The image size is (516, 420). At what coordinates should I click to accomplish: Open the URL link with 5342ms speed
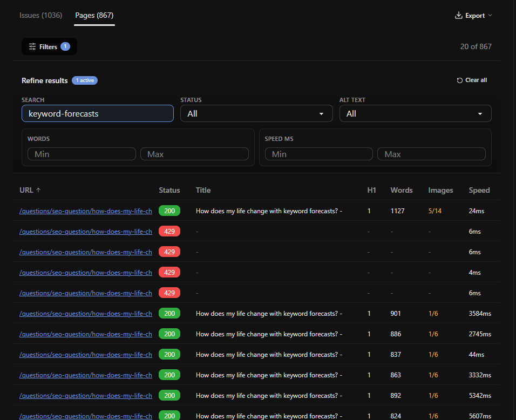(x=86, y=396)
